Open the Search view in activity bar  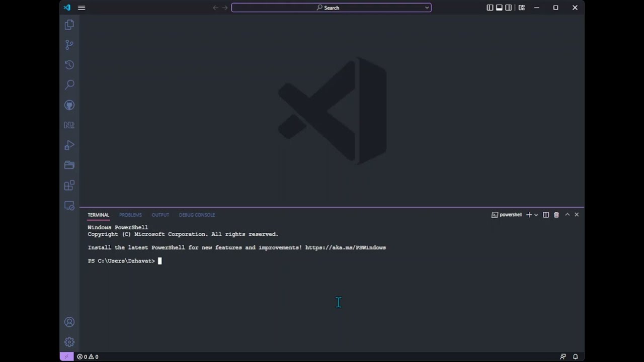pos(69,85)
